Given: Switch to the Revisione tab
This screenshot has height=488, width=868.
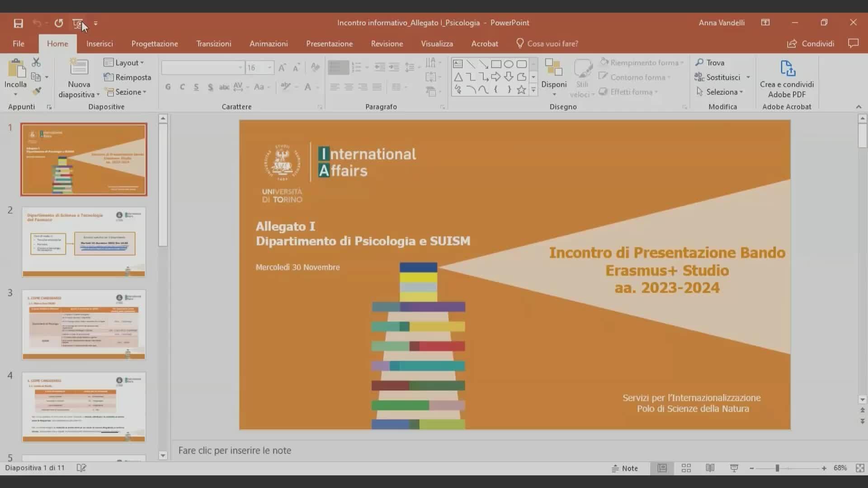Looking at the screenshot, I should coord(387,43).
